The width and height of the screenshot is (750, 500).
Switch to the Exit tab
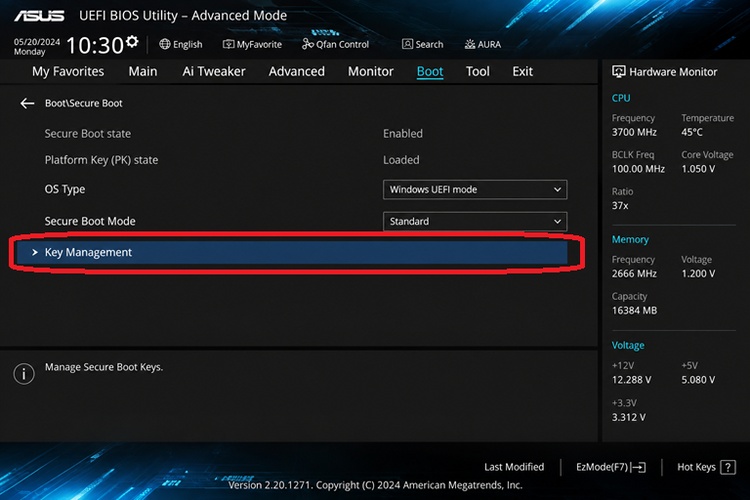pyautogui.click(x=522, y=71)
